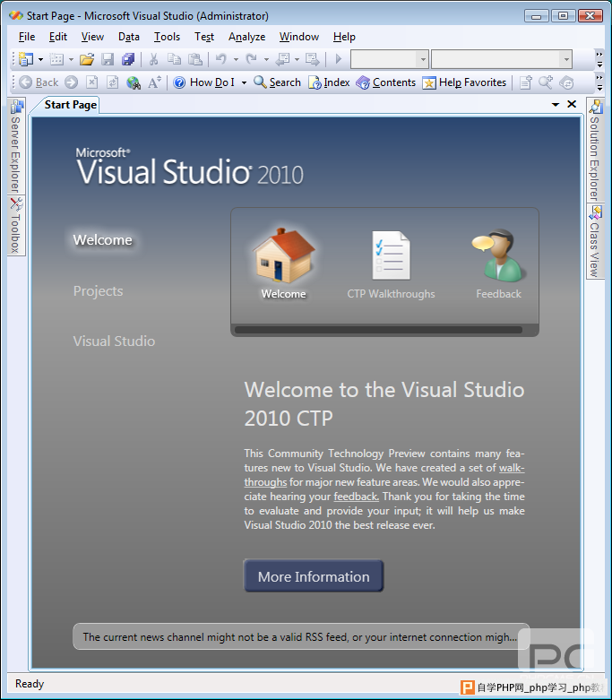Click the Forward help navigation icon
The image size is (612, 700).
pyautogui.click(x=71, y=82)
